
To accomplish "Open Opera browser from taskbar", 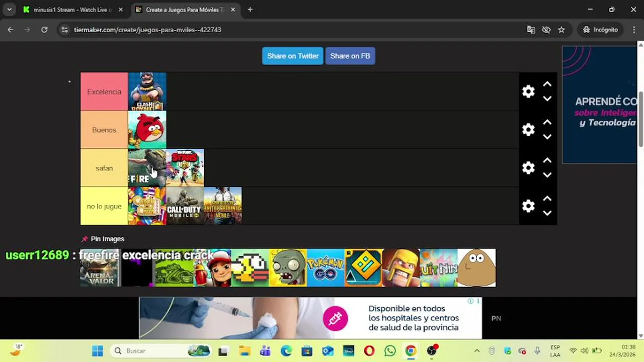I will [369, 351].
